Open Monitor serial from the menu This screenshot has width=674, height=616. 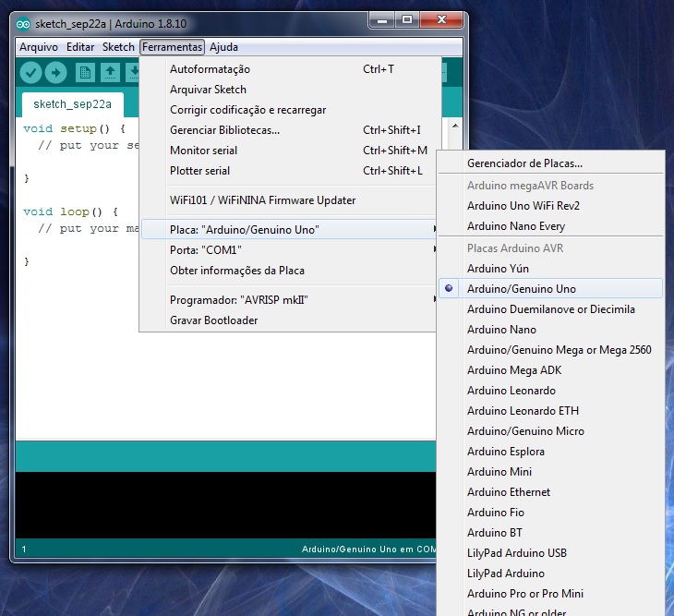pos(203,151)
